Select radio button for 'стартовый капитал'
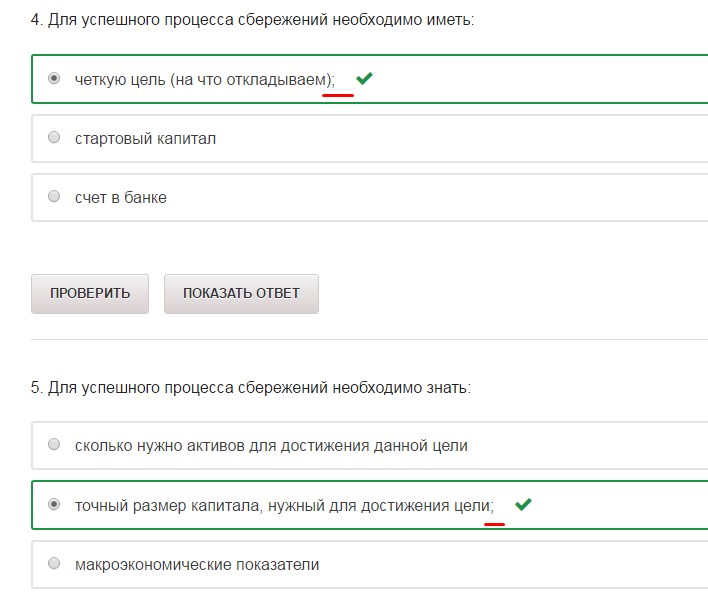 tap(54, 138)
